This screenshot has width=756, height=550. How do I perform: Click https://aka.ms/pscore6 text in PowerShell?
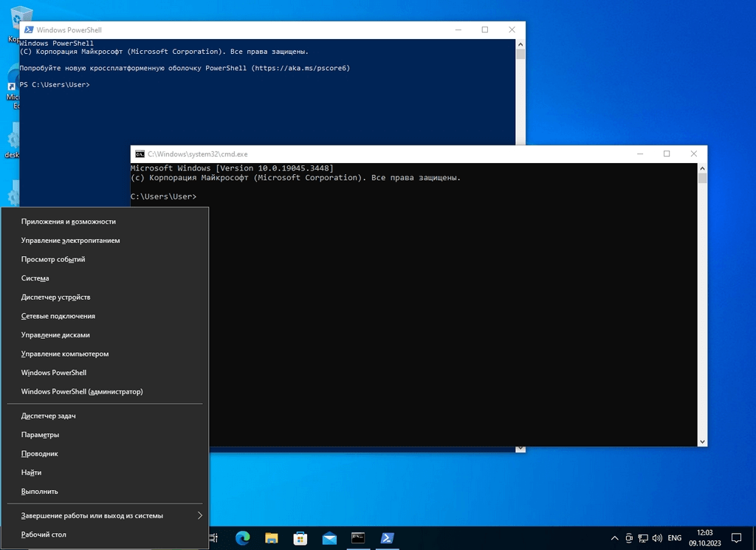[300, 68]
